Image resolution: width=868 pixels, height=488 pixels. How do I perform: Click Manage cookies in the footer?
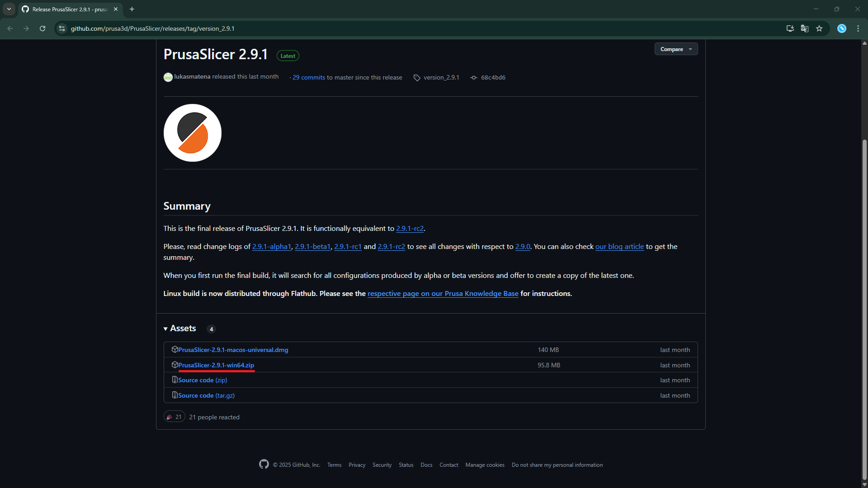pyautogui.click(x=485, y=465)
